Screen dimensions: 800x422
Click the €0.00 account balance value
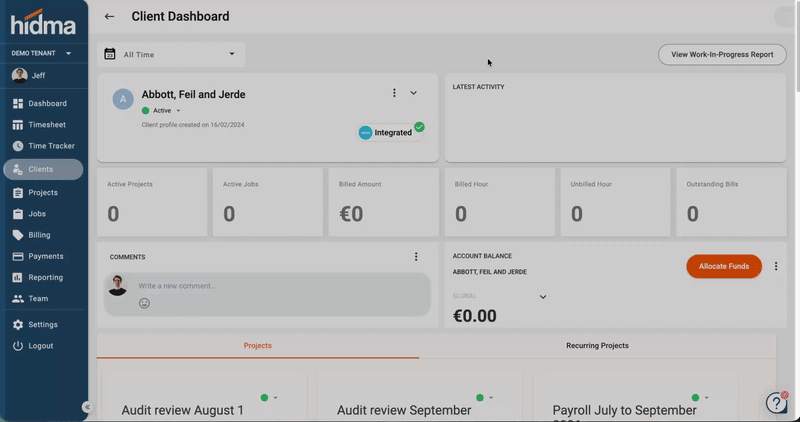(x=474, y=316)
